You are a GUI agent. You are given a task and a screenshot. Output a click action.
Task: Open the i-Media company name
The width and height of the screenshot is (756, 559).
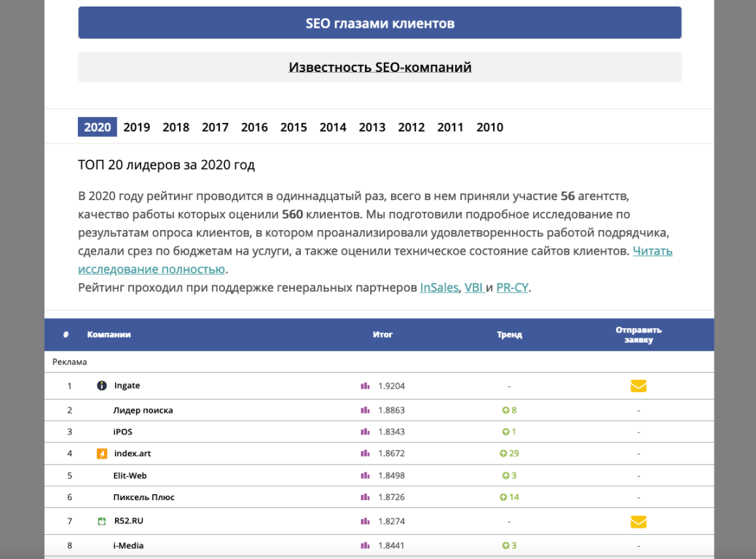point(128,545)
